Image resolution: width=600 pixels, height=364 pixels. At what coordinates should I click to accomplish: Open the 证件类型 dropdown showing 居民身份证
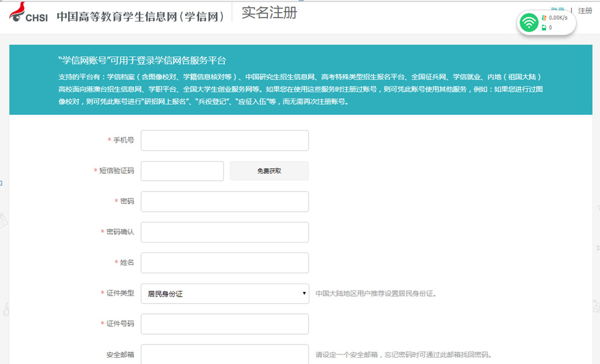tap(225, 293)
